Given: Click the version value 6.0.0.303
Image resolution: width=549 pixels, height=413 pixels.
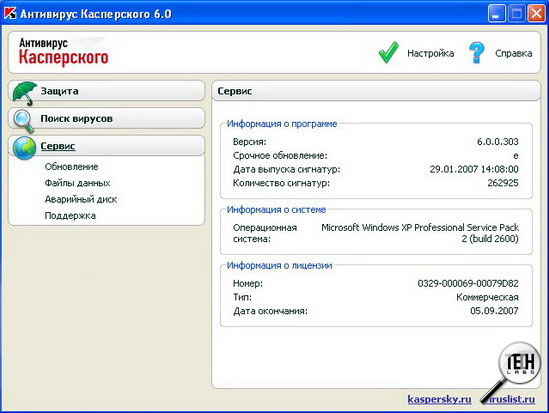Looking at the screenshot, I should click(498, 142).
